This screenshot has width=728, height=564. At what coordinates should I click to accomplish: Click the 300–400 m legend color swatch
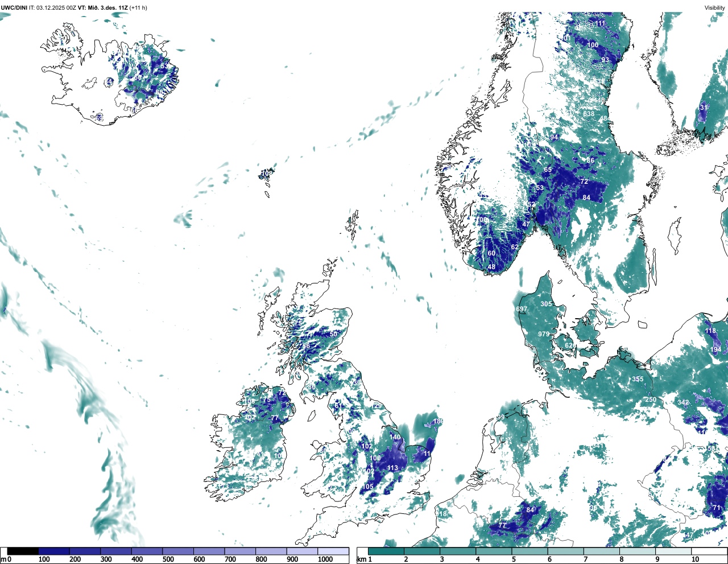point(116,551)
